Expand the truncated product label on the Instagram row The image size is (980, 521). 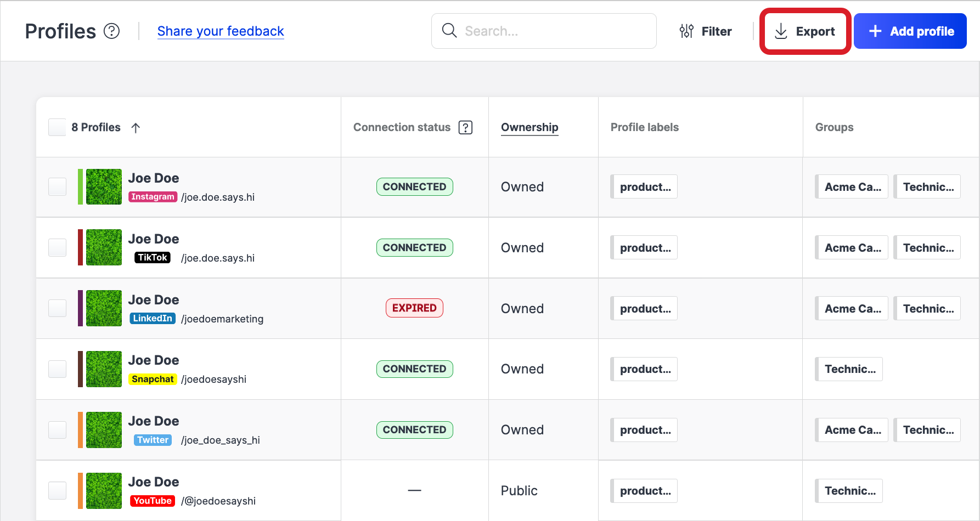(644, 186)
